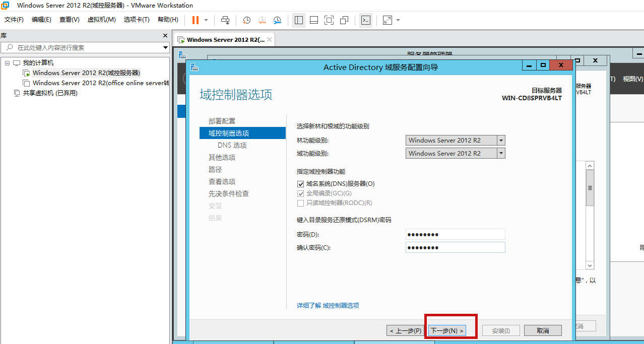Open the library search dropdown arrow
The image size is (644, 344).
[165, 47]
